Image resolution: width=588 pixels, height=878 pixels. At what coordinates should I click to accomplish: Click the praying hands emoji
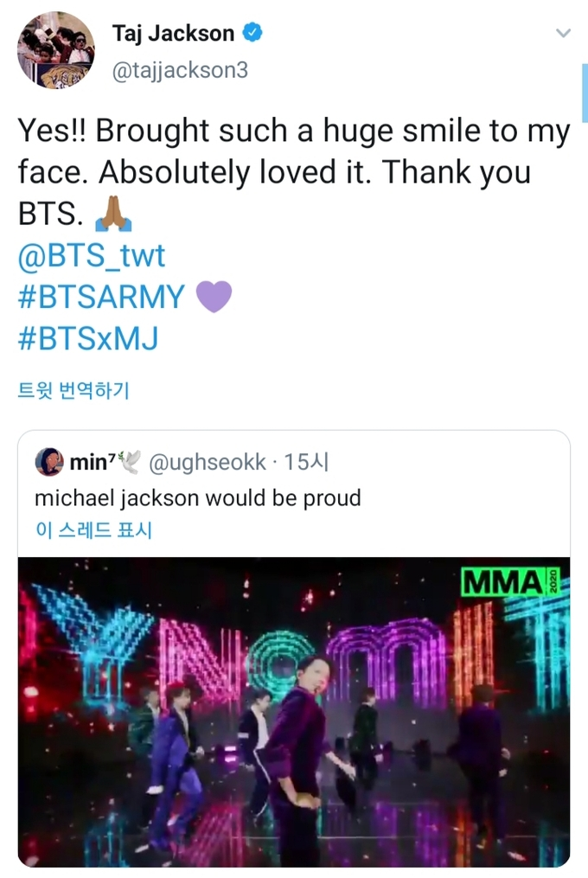[x=113, y=215]
